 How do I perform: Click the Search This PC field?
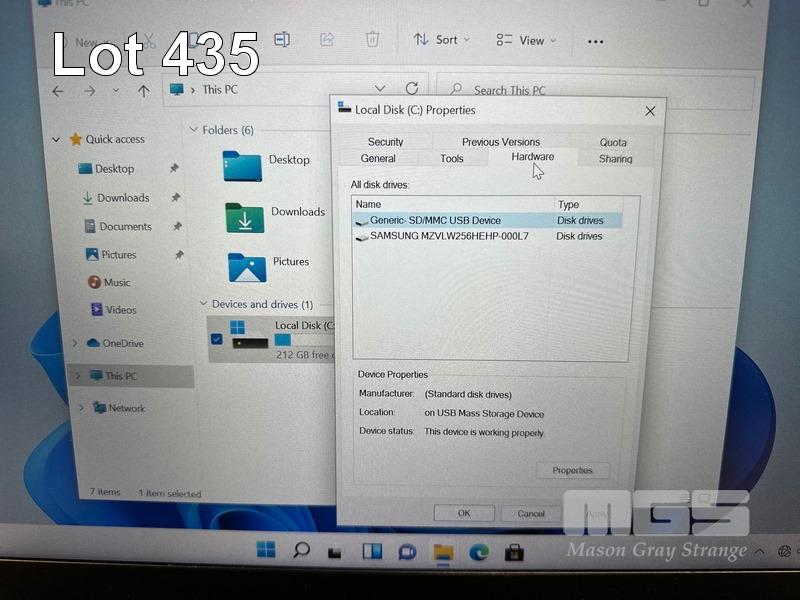(600, 90)
